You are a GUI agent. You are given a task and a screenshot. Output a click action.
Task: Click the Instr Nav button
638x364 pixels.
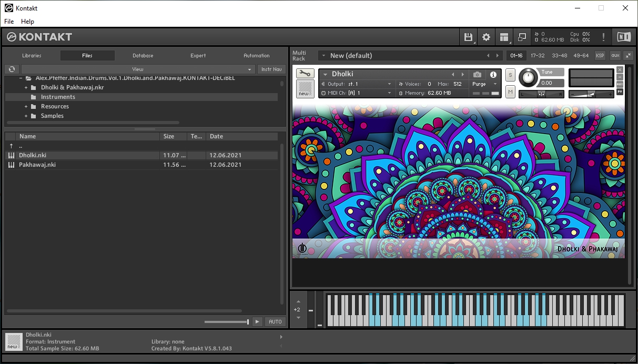point(271,69)
